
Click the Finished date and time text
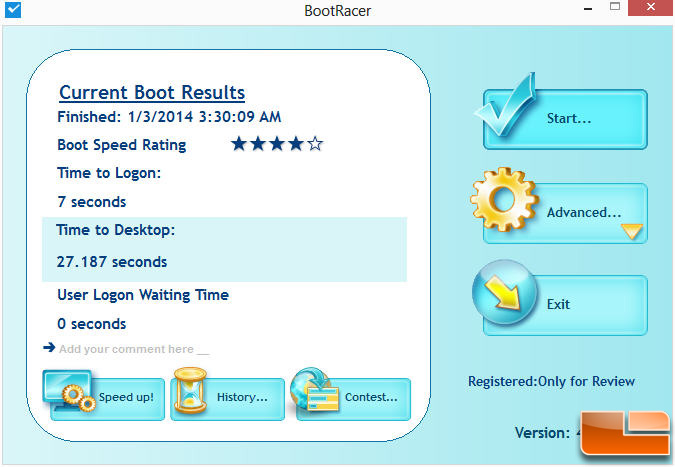(169, 117)
